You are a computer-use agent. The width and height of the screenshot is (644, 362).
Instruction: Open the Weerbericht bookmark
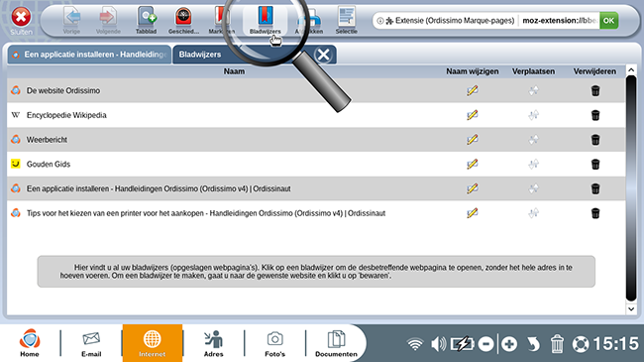click(47, 140)
